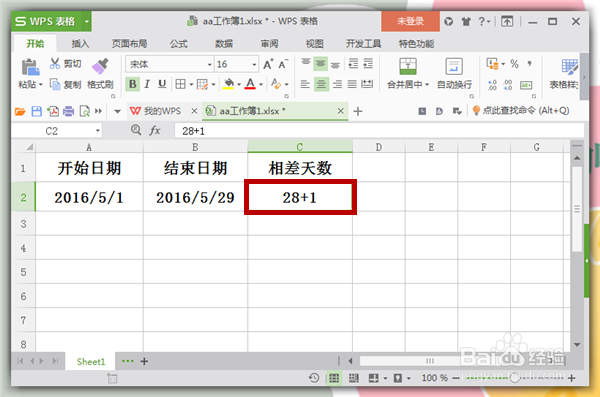Viewport: 600px width, 397px height.
Task: Click the print icon
Action: pyautogui.click(x=68, y=111)
